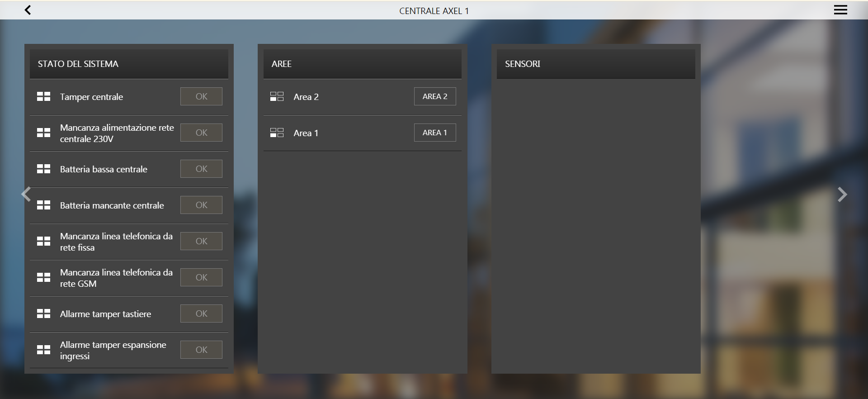Click the AREA 2 button

point(435,96)
